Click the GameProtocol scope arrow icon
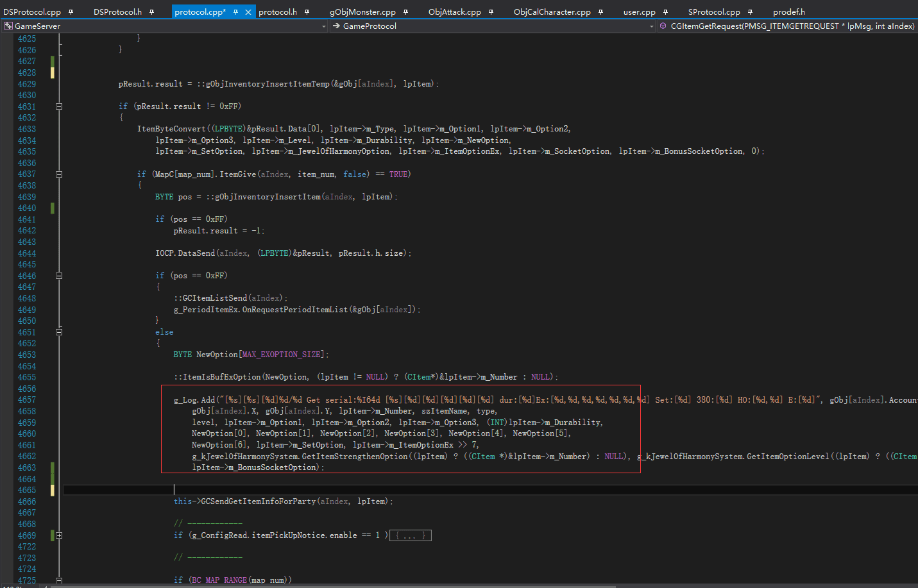This screenshot has height=588, width=918. point(336,26)
